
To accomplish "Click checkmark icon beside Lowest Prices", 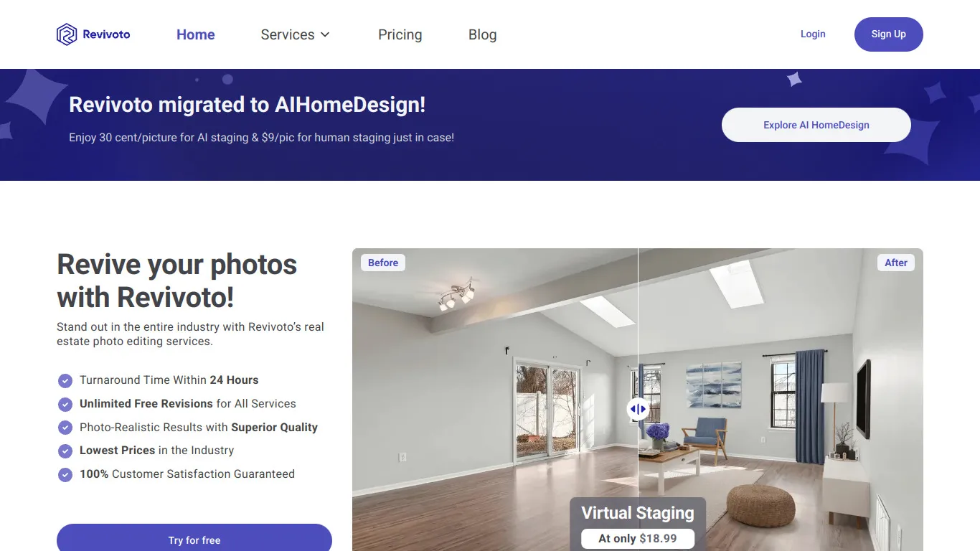I will point(65,451).
